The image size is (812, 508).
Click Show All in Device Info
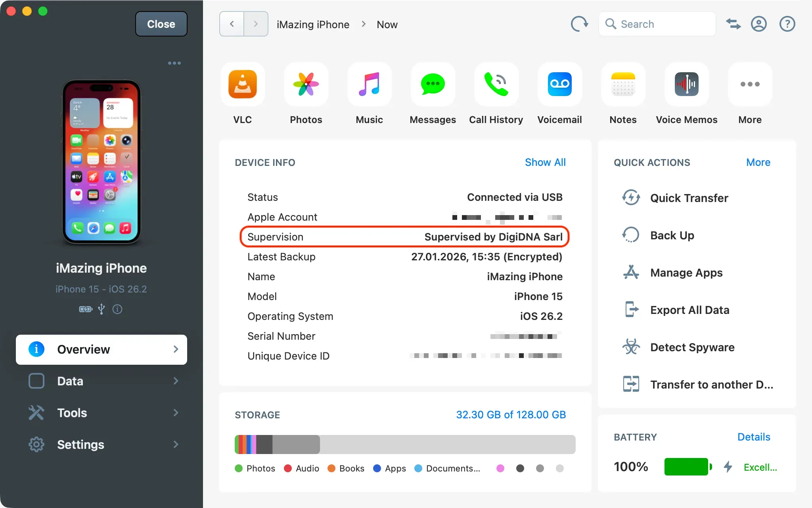coord(545,162)
